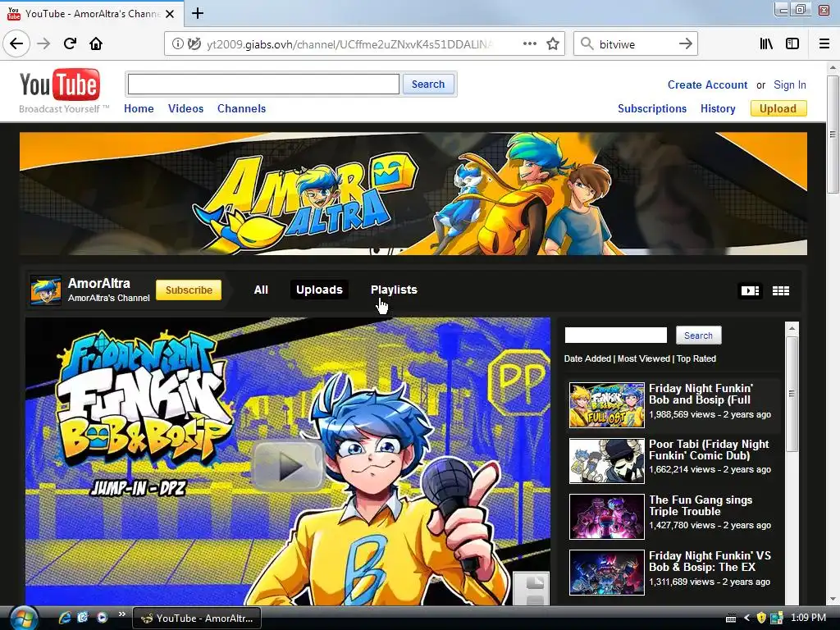Click the browser address bar URL
This screenshot has height=630, width=840.
pyautogui.click(x=349, y=44)
